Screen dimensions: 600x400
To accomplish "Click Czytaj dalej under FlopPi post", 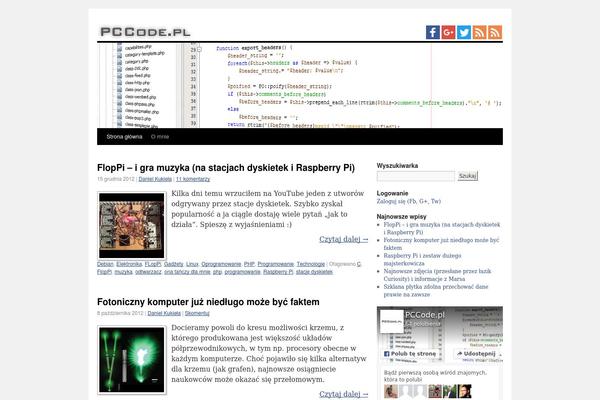I will (x=344, y=239).
